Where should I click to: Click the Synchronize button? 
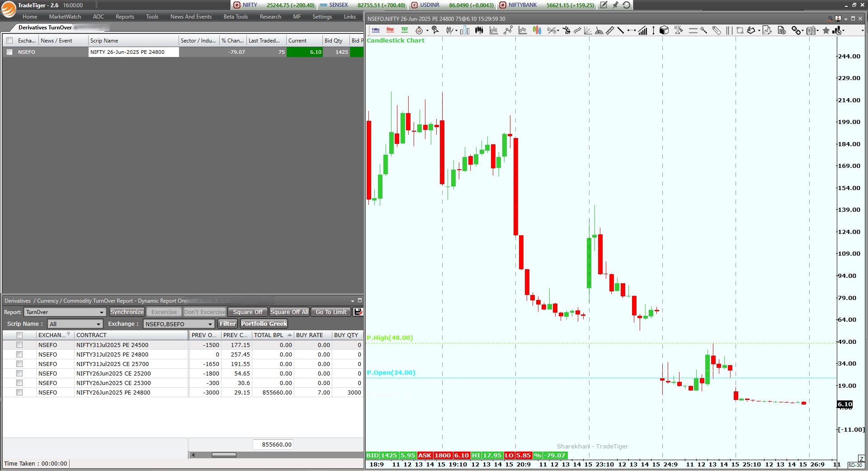(127, 312)
